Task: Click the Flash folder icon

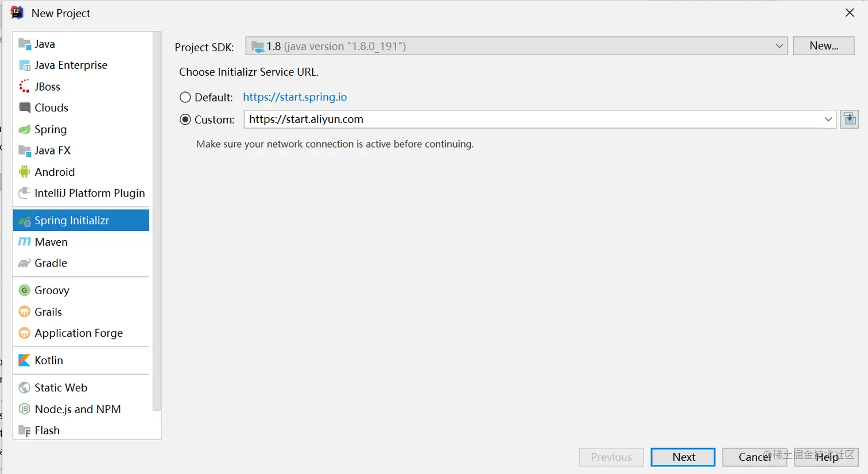Action: 24,430
